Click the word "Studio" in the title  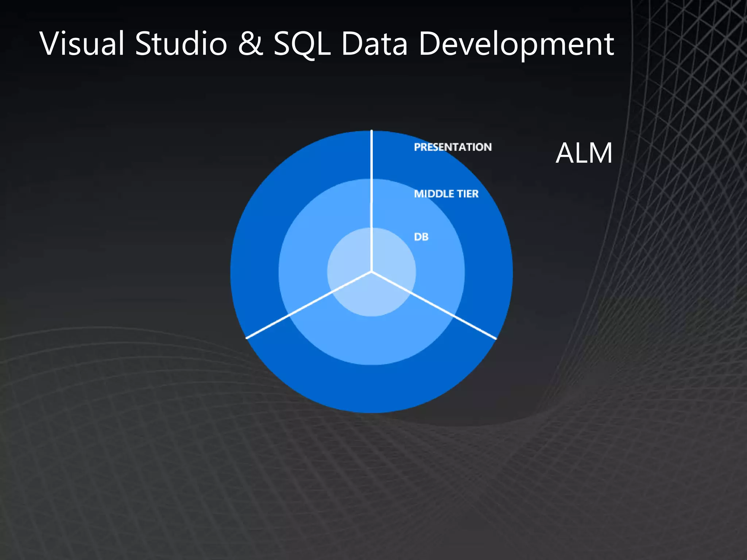tap(181, 44)
